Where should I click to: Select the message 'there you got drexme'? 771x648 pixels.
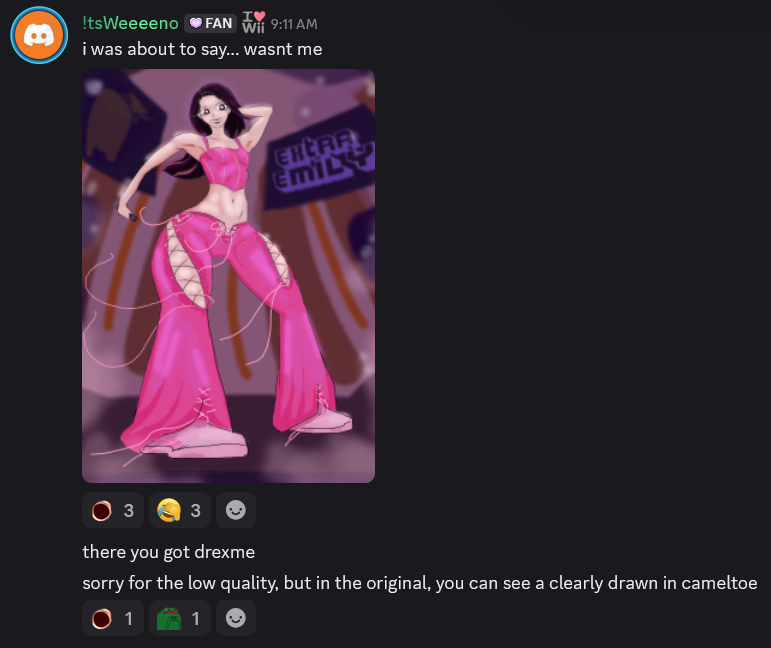coord(169,552)
